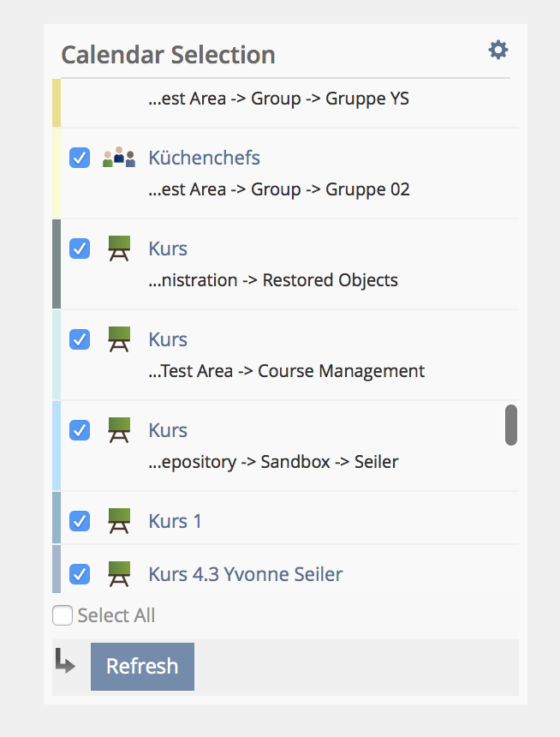Uncheck the Kurs 1 calendar checkbox
560x737 pixels.
80,521
